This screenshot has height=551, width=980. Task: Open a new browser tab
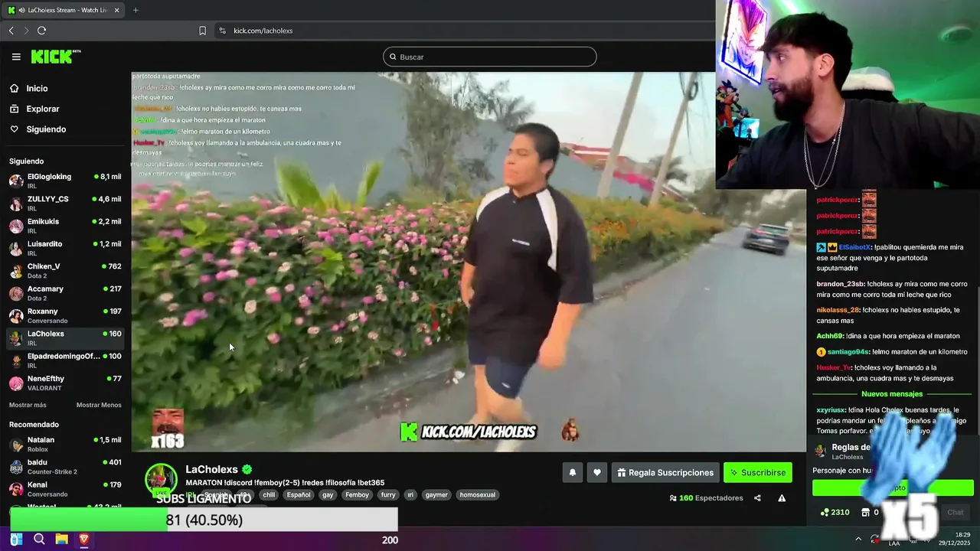(136, 10)
